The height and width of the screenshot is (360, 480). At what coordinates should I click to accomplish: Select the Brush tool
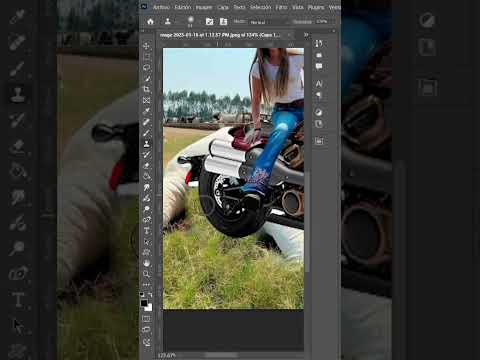pos(146,133)
